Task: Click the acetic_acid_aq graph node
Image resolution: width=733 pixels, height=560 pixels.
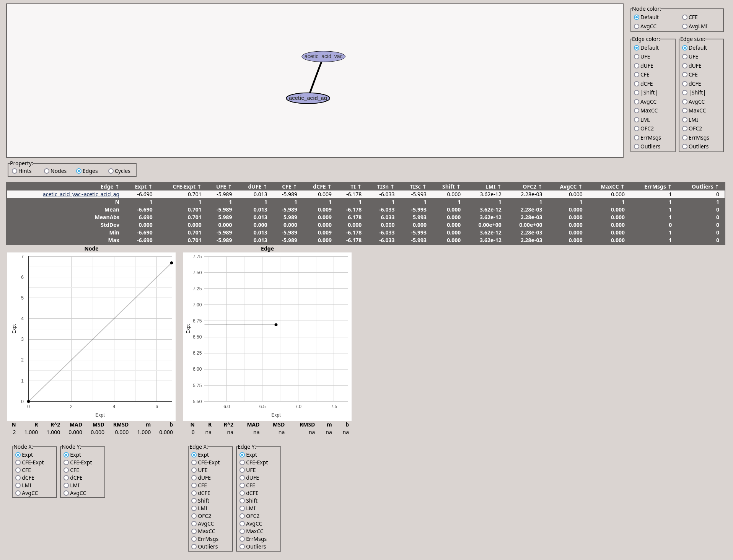Action: [x=308, y=98]
